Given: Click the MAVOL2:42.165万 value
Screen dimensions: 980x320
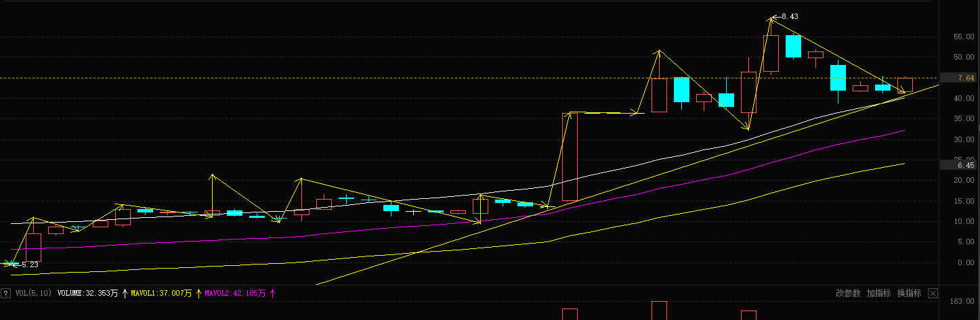Looking at the screenshot, I should pyautogui.click(x=236, y=294).
